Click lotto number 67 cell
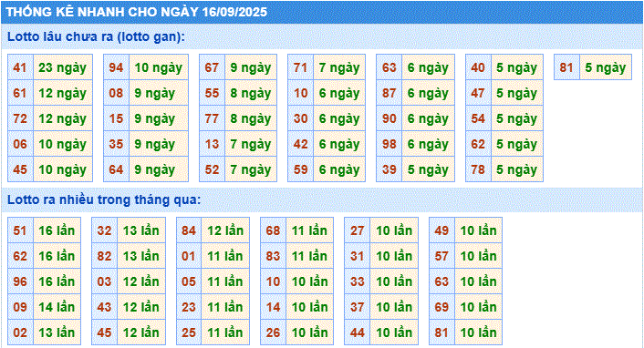Image resolution: width=644 pixels, height=348 pixels. point(212,67)
